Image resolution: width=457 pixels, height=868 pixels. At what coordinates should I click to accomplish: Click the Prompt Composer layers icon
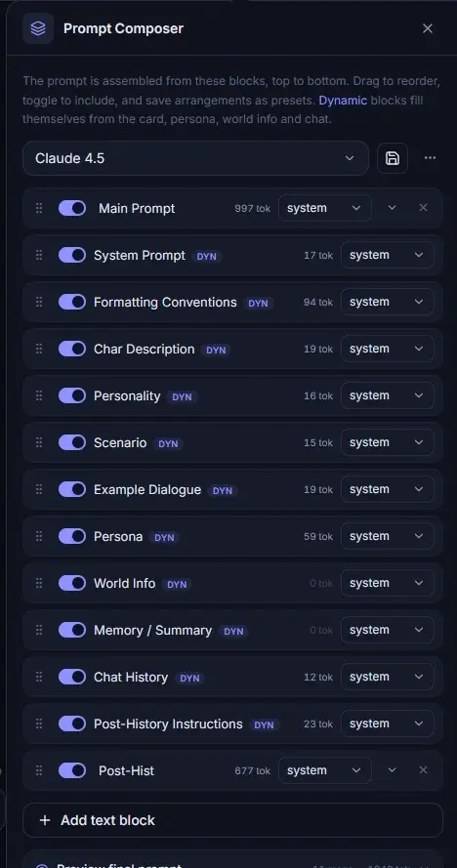(x=38, y=28)
